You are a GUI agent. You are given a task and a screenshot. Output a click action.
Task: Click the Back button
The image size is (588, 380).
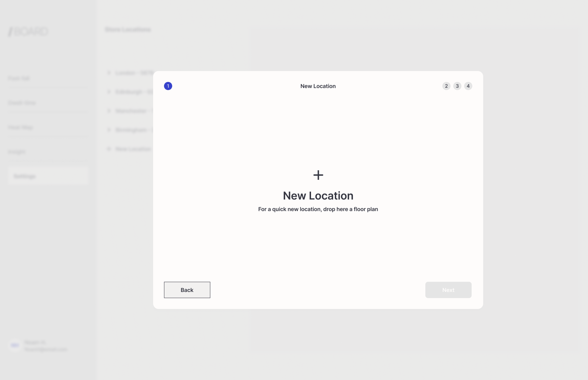coord(187,290)
